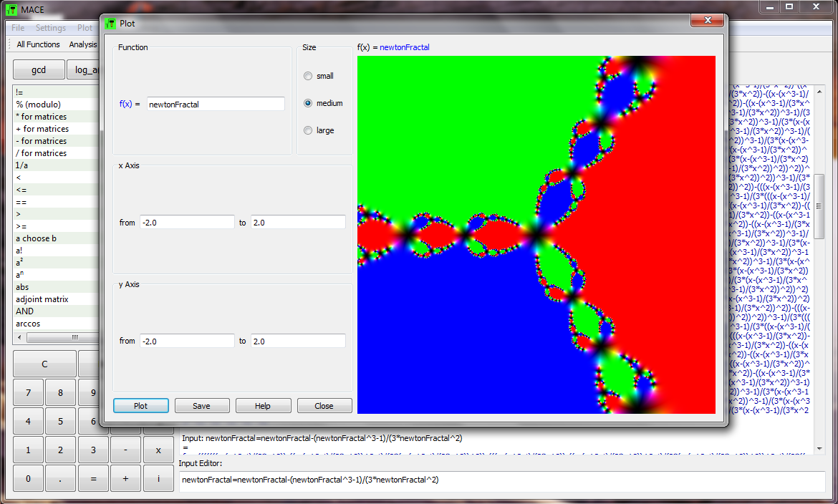Click the gcd function button
The height and width of the screenshot is (504, 838).
(x=39, y=69)
